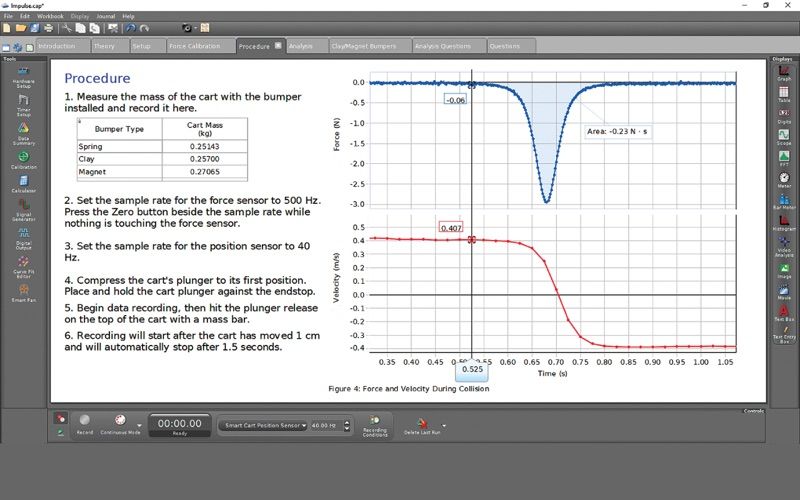Close the Procedure tab with its X
This screenshot has width=800, height=500.
pos(277,46)
